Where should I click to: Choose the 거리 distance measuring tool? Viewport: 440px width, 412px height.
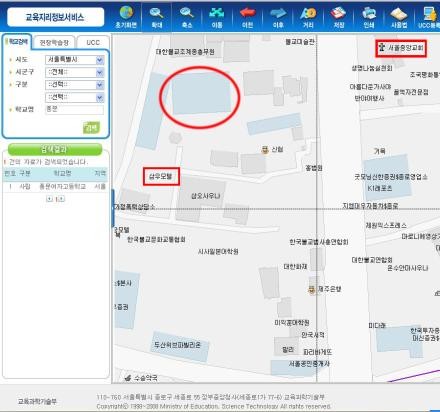point(308,17)
